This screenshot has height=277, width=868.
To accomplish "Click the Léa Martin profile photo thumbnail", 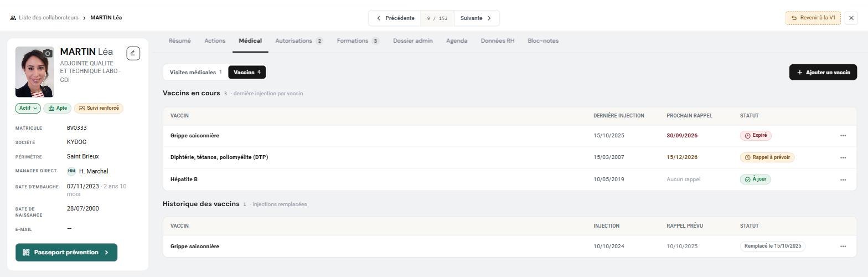I will click(x=35, y=72).
